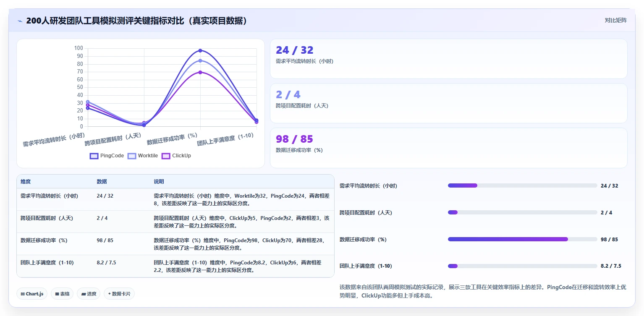This screenshot has height=316, width=644.
Task: Toggle Worktile series in chart legend
Action: pos(143,156)
